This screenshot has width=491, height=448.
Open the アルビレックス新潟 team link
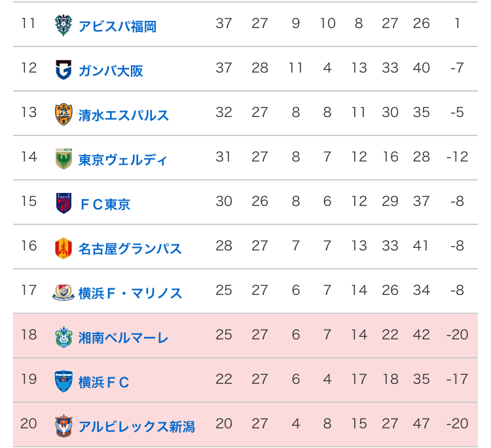tap(137, 426)
